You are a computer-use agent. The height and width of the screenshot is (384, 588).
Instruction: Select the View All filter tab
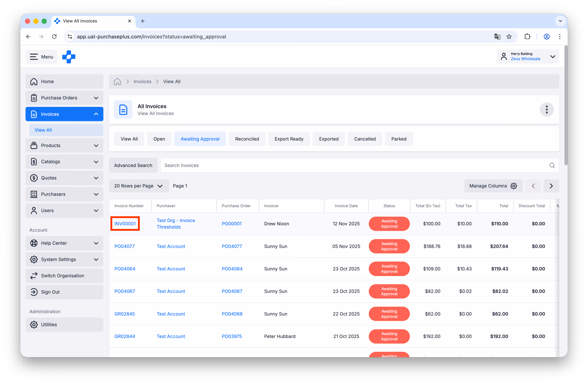[129, 139]
